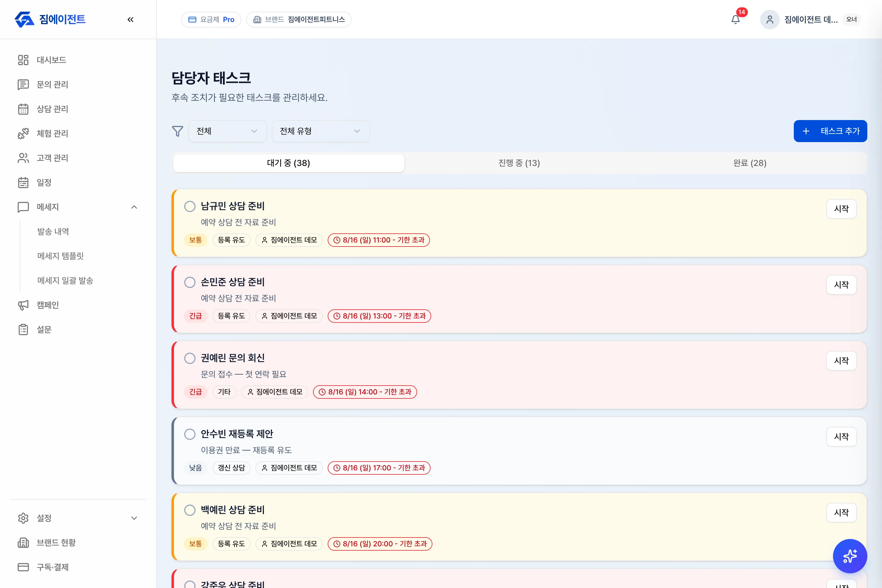The width and height of the screenshot is (882, 588).
Task: Click the filter funnel icon
Action: point(177,131)
